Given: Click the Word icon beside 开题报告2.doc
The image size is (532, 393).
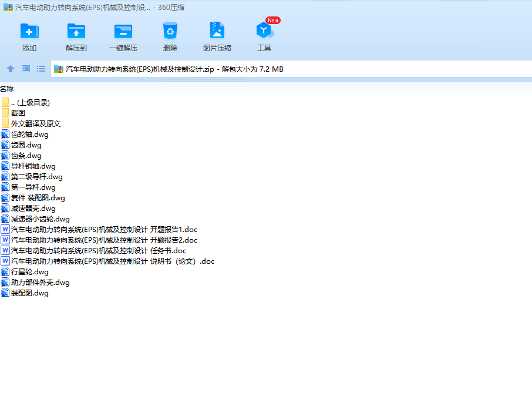Looking at the screenshot, I should point(5,240).
